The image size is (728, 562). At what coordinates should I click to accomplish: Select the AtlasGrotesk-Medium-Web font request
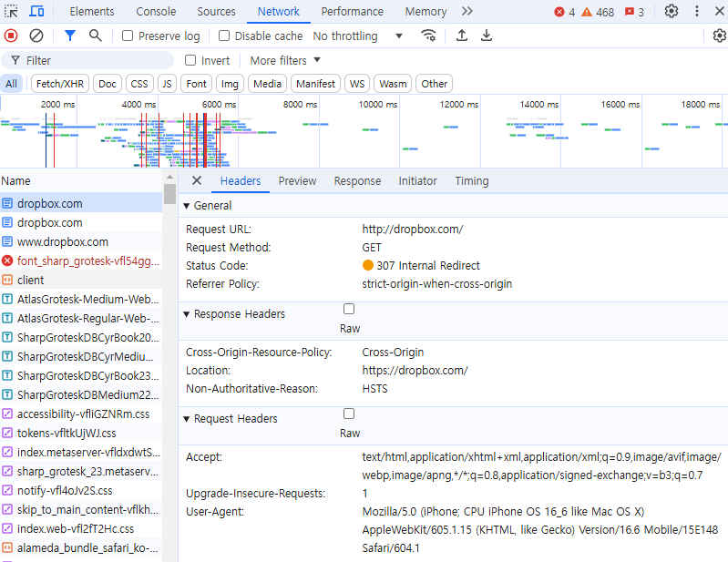[81, 299]
